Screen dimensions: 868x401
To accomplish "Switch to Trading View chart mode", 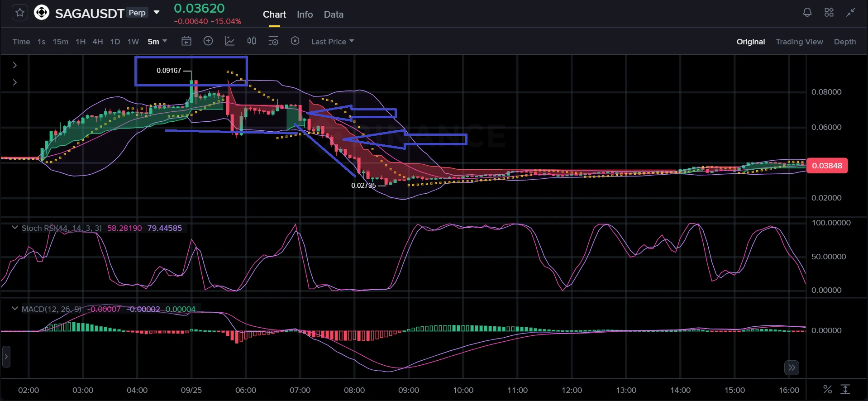I will 799,42.
